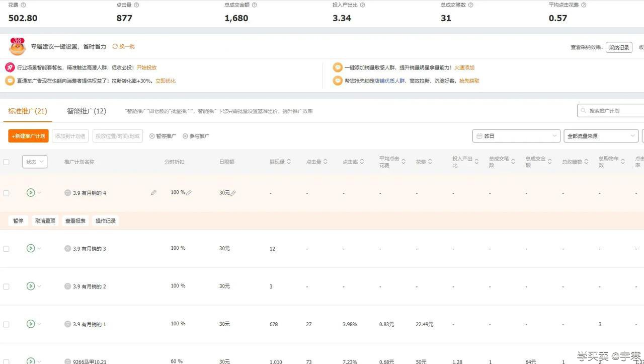644x364 pixels.
Task: Sort the table by 展现量 column
Action: [x=289, y=162]
